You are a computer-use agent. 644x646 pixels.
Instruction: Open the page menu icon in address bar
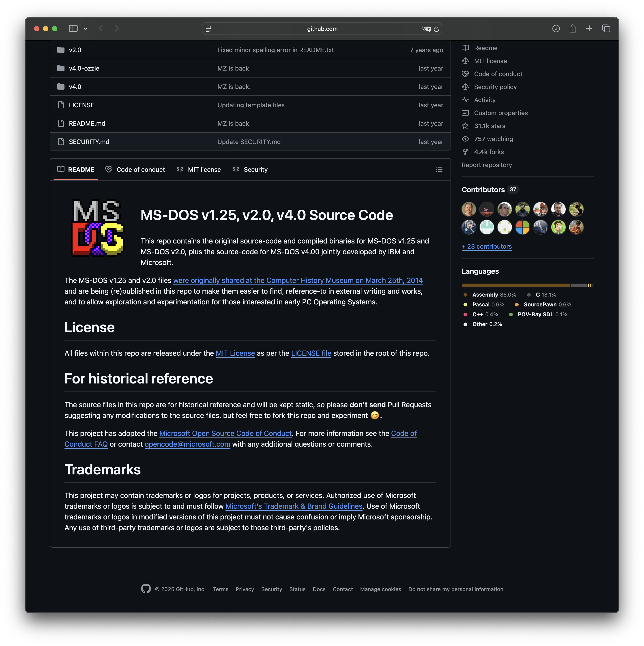tap(208, 29)
